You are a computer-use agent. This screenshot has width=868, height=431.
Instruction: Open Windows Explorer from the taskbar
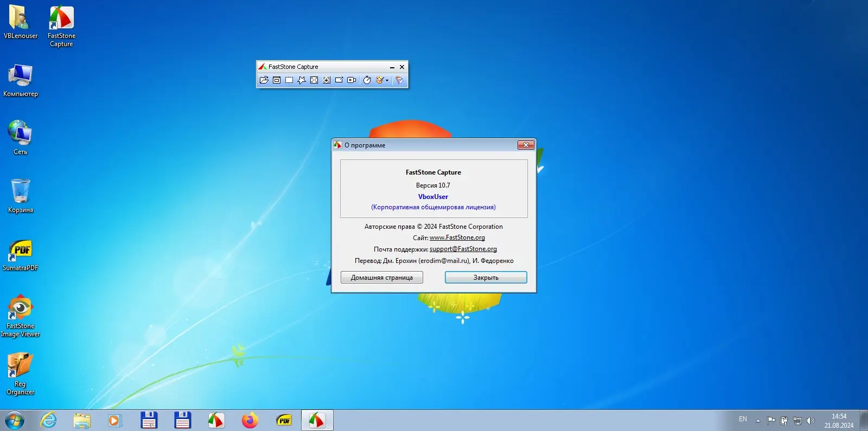pyautogui.click(x=82, y=420)
